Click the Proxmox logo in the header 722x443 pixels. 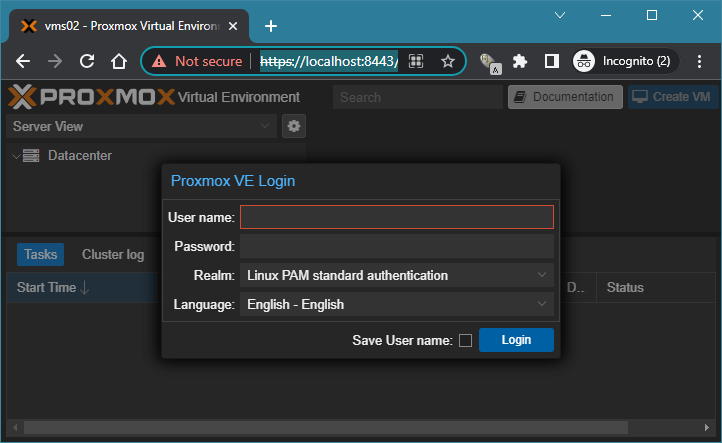click(x=90, y=97)
